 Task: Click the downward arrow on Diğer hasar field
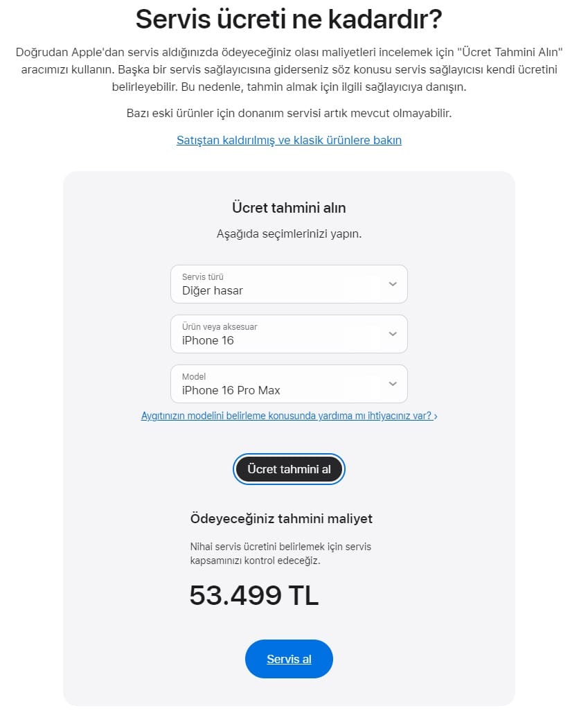(393, 284)
